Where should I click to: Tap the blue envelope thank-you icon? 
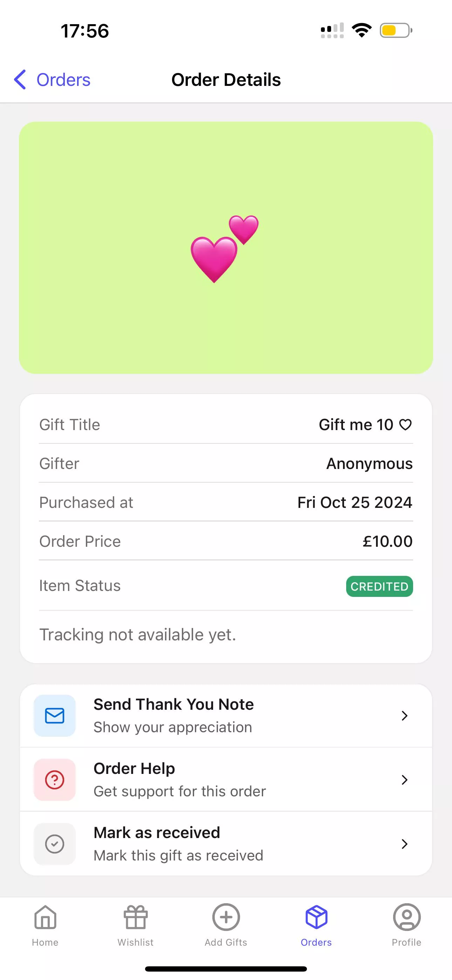[55, 716]
